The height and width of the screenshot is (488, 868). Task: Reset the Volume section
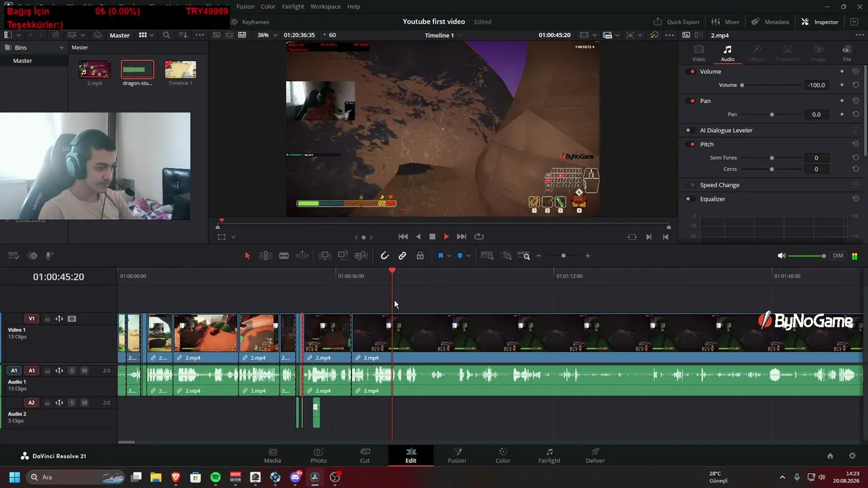pos(856,72)
